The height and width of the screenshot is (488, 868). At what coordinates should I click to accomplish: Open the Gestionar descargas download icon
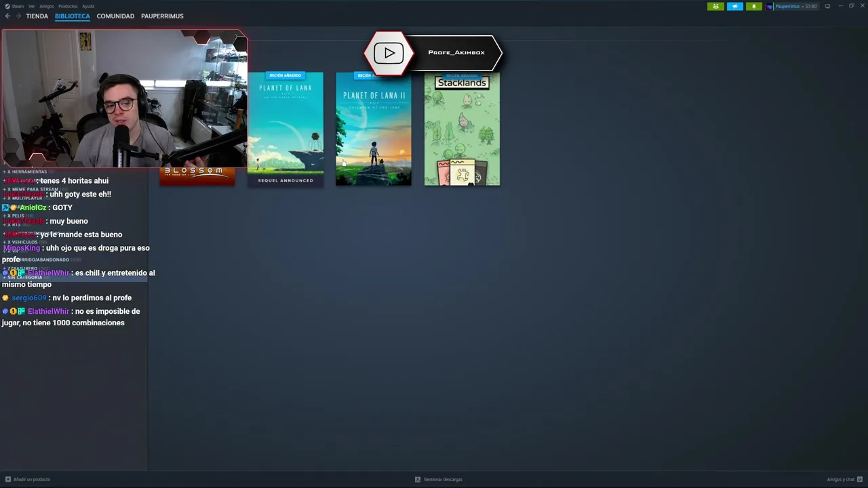(x=418, y=479)
